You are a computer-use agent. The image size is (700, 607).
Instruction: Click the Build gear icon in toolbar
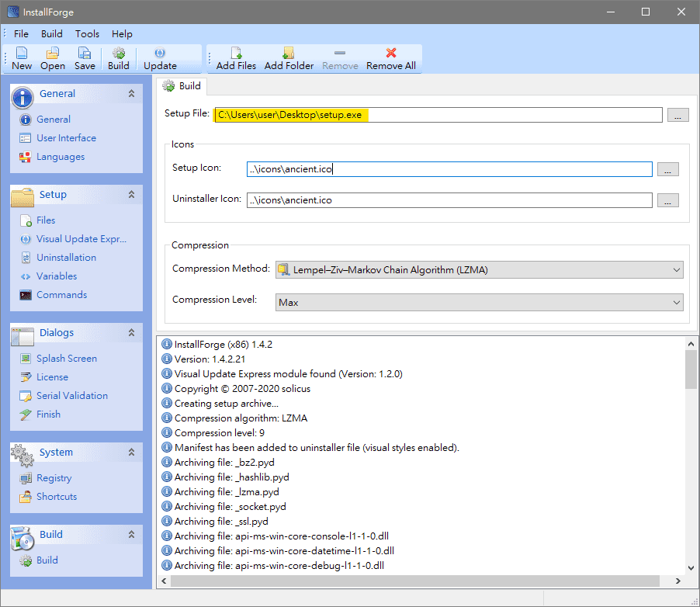[118, 53]
